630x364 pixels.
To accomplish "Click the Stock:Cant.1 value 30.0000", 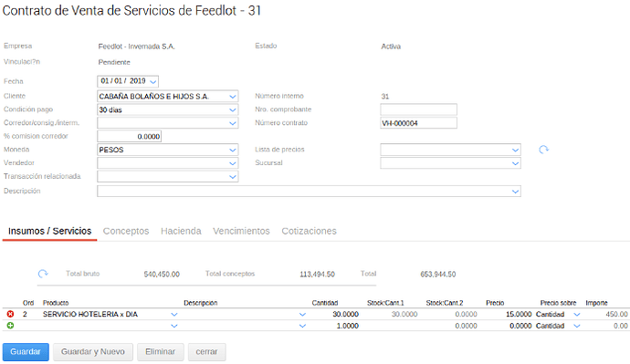I will 404,314.
